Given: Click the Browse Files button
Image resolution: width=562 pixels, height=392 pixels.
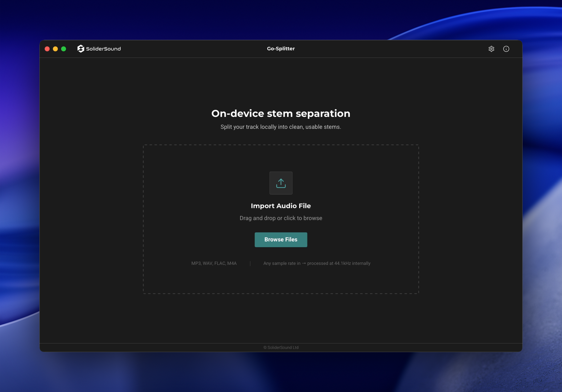Looking at the screenshot, I should pos(281,240).
